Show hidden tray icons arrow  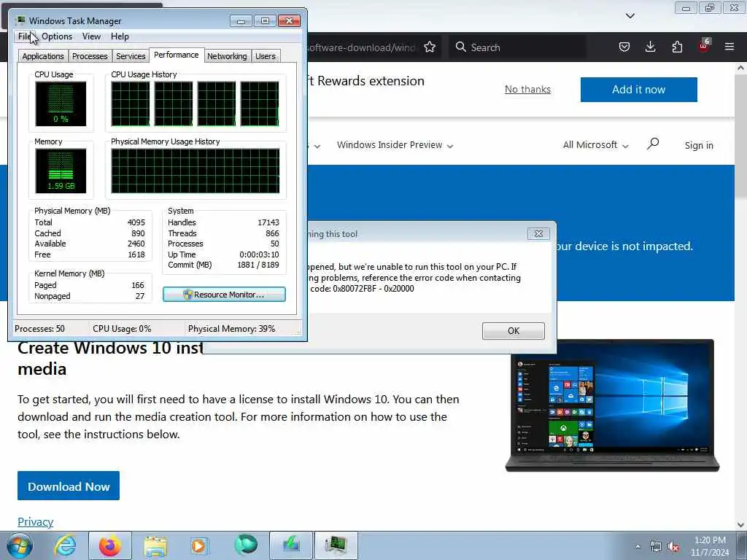[x=638, y=547]
